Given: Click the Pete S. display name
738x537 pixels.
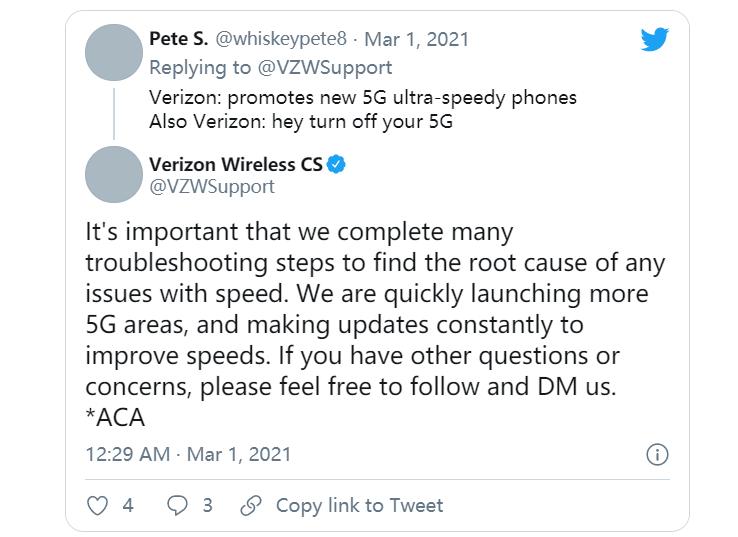Looking at the screenshot, I should coord(178,39).
